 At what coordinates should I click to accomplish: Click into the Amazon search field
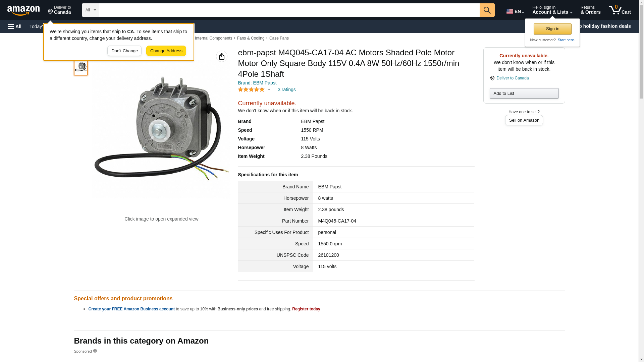click(289, 10)
